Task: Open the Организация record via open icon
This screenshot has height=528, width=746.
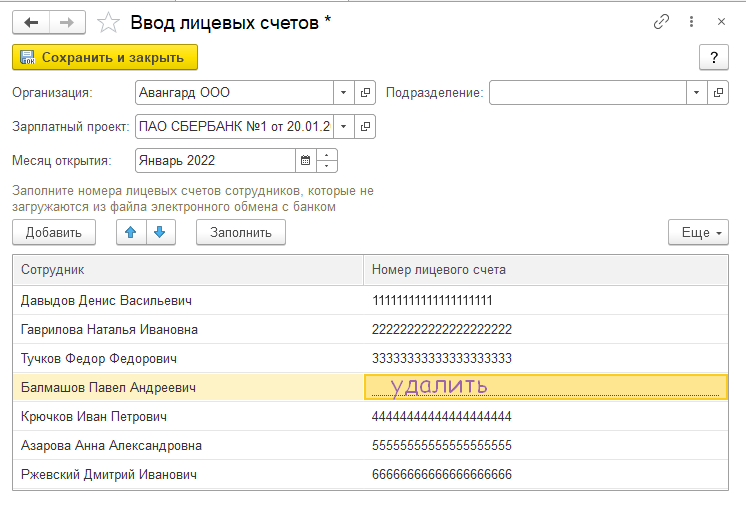Action: 365,93
